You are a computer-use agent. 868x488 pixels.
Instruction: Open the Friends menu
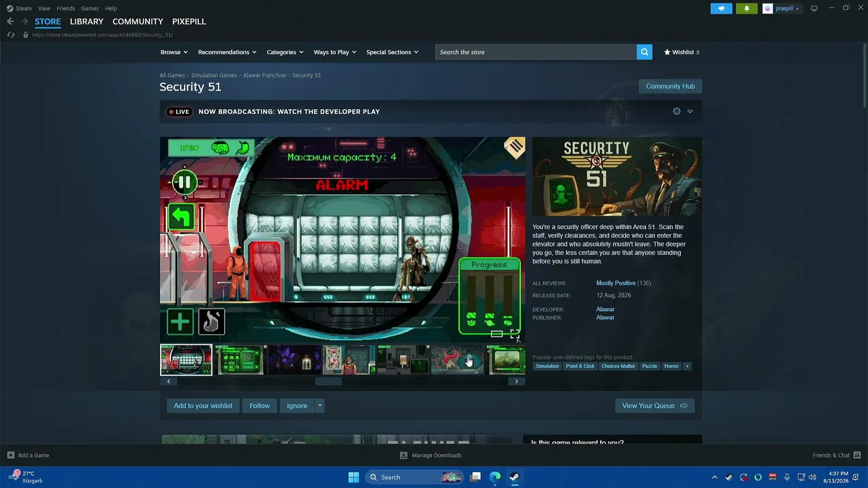[66, 8]
